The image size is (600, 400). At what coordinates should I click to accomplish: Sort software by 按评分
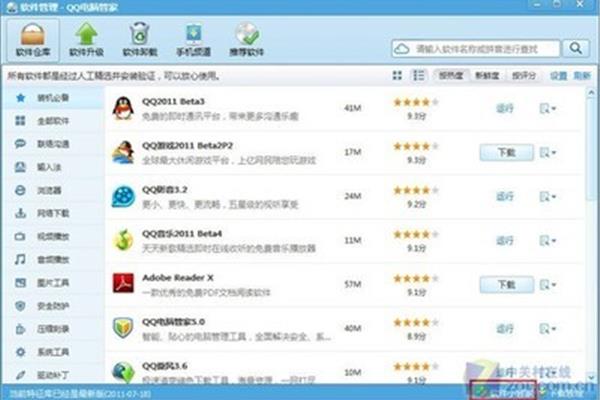click(524, 75)
